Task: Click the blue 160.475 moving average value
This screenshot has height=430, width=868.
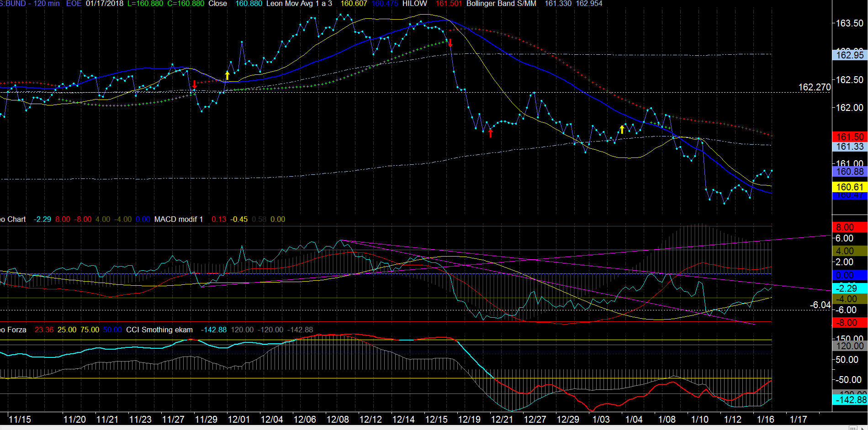Action: click(385, 4)
